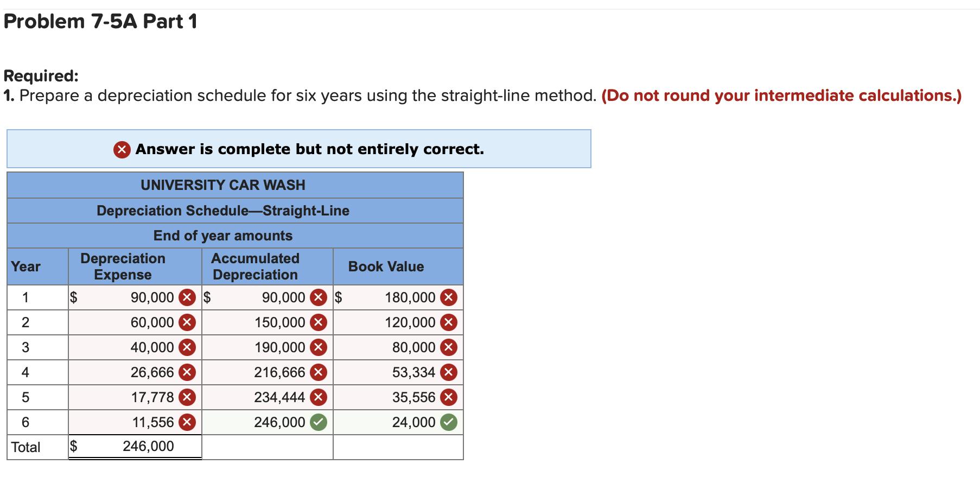The width and height of the screenshot is (980, 483).
Task: Select the Problem 7-5A Part 1 heading
Action: pyautogui.click(x=99, y=21)
